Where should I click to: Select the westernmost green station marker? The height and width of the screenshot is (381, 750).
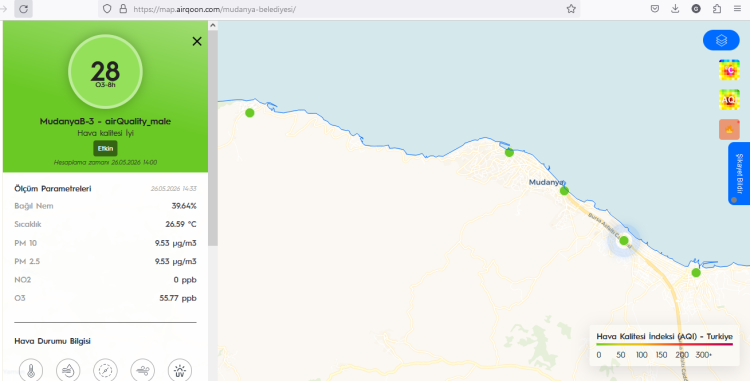coord(250,113)
